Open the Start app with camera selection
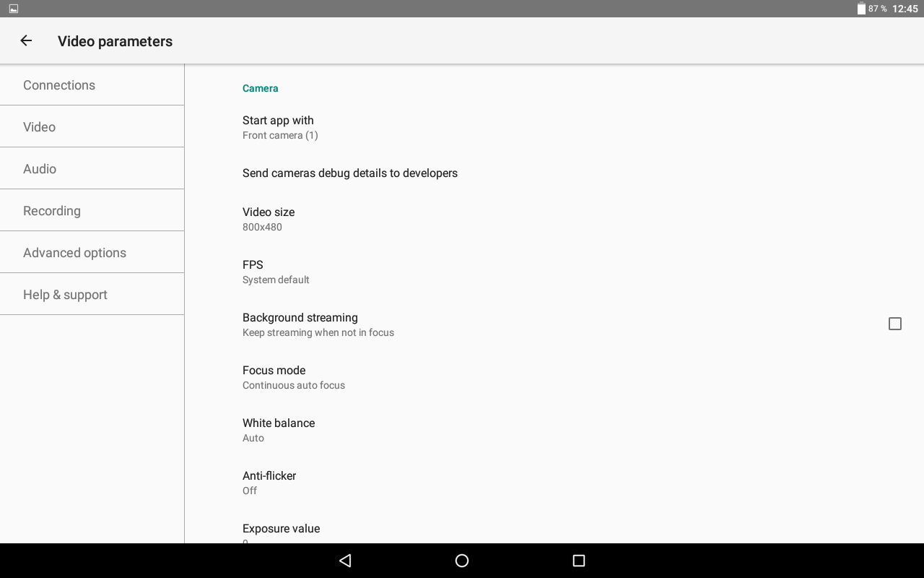This screenshot has height=578, width=924. click(554, 127)
